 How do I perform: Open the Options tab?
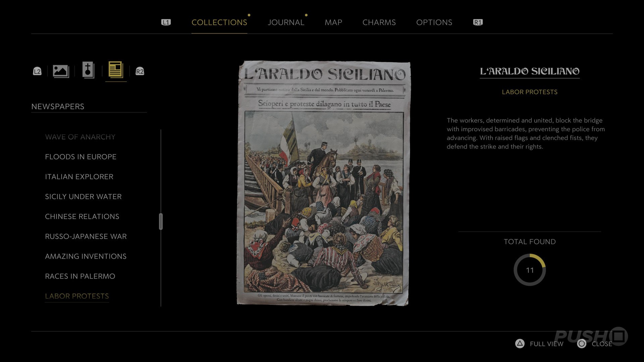pyautogui.click(x=434, y=22)
